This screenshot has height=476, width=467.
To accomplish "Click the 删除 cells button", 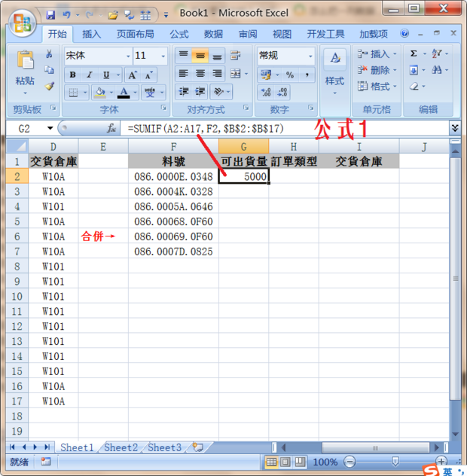I will click(x=377, y=70).
